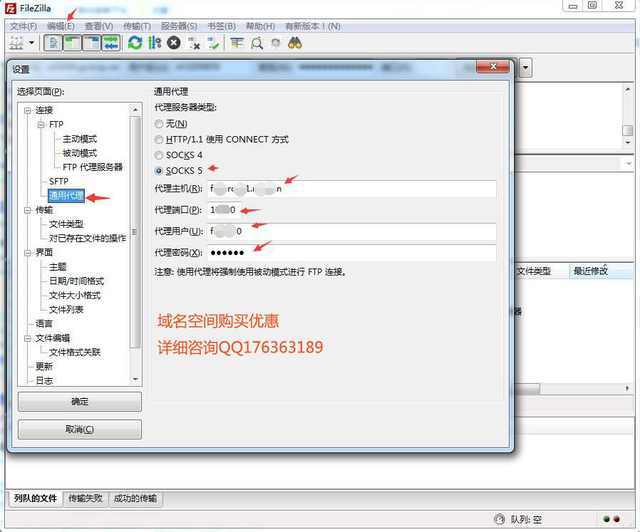Open the 帮助(H) menu
This screenshot has width=640, height=532.
click(x=260, y=27)
